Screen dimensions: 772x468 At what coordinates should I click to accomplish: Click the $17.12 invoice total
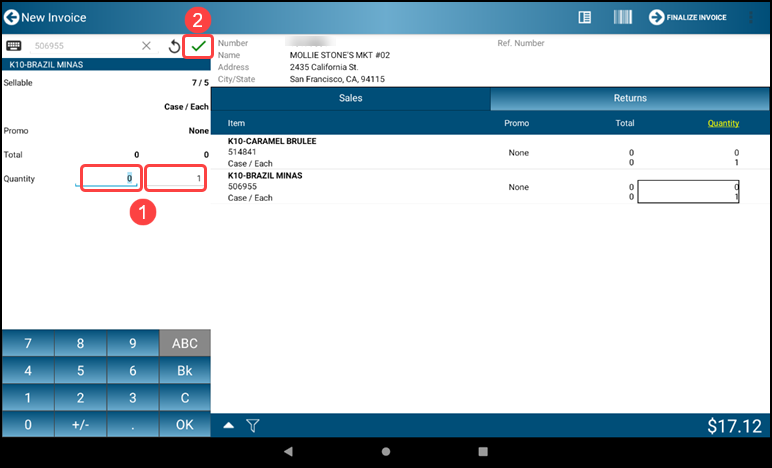pyautogui.click(x=734, y=426)
